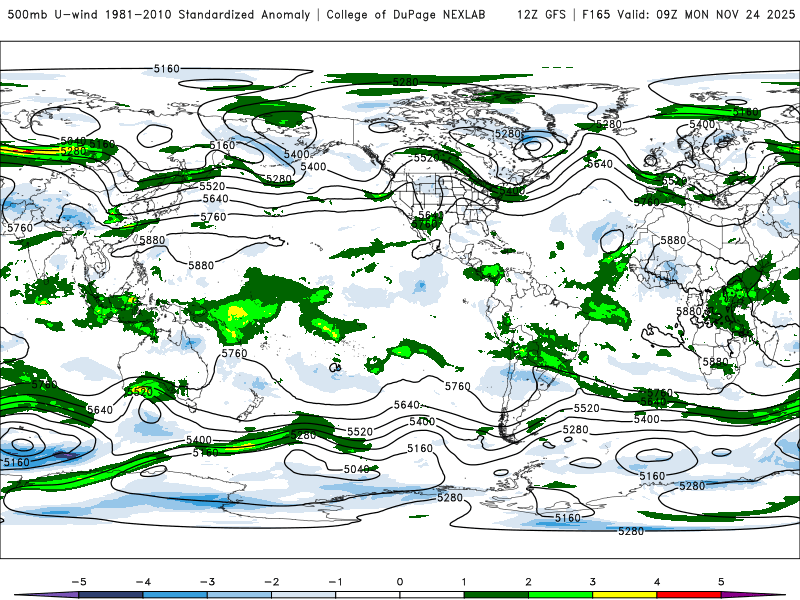Image resolution: width=800 pixels, height=600 pixels.
Task: Select the dark navy swatch between -5 and -4
Action: tap(111, 595)
